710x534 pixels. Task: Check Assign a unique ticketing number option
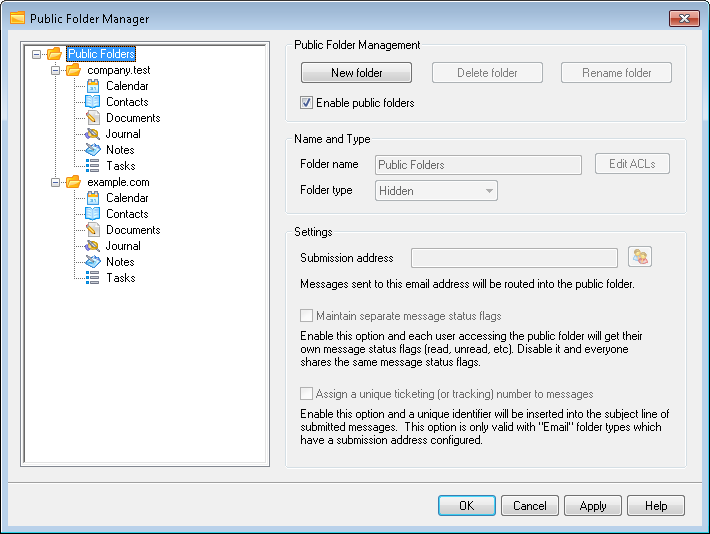click(x=306, y=394)
